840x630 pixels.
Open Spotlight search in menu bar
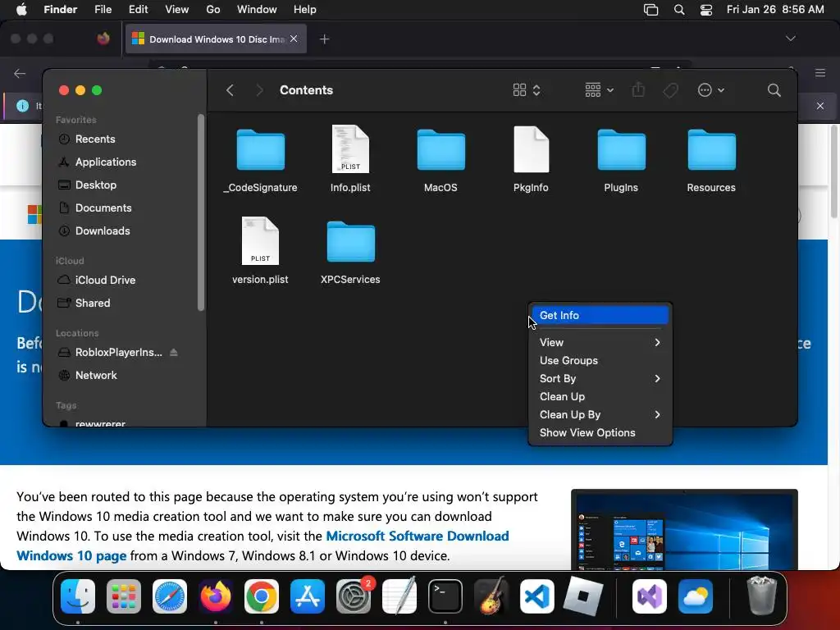tap(678, 10)
